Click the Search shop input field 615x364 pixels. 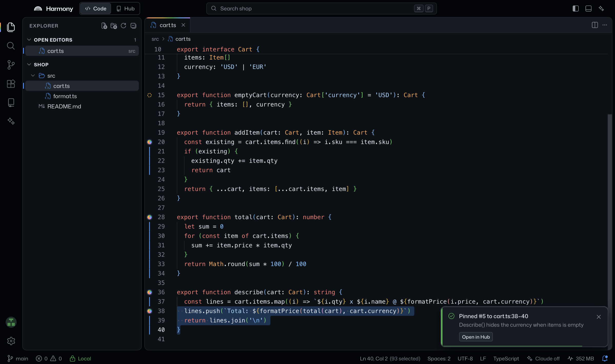[321, 8]
